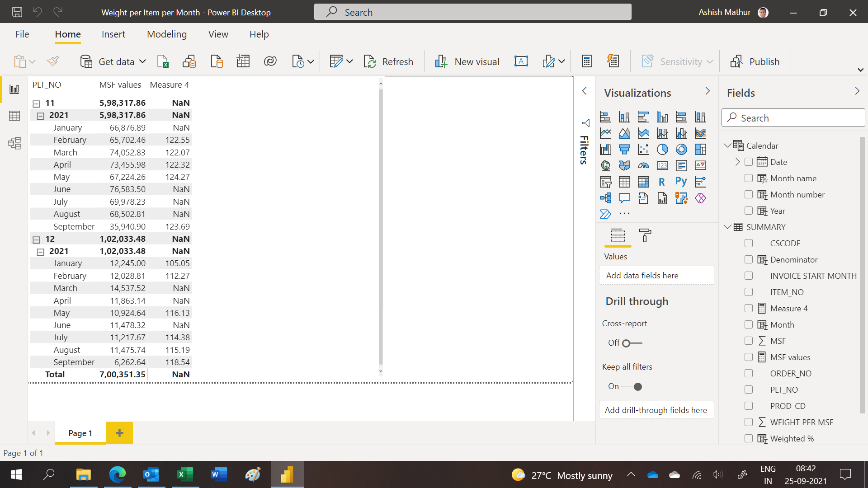Click the Refresh button
The width and height of the screenshot is (868, 488).
(x=389, y=61)
